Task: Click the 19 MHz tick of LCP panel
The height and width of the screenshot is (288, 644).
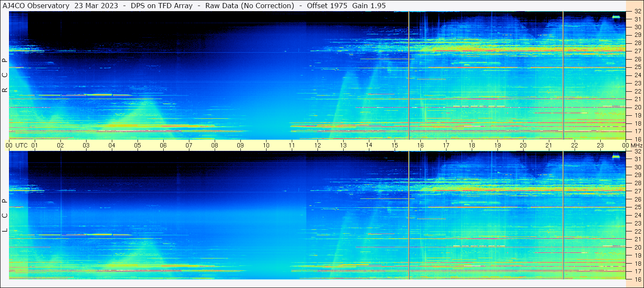Action: (x=638, y=255)
